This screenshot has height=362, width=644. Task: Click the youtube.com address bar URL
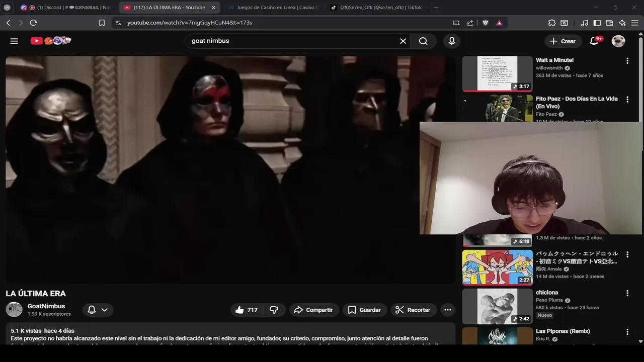click(190, 23)
